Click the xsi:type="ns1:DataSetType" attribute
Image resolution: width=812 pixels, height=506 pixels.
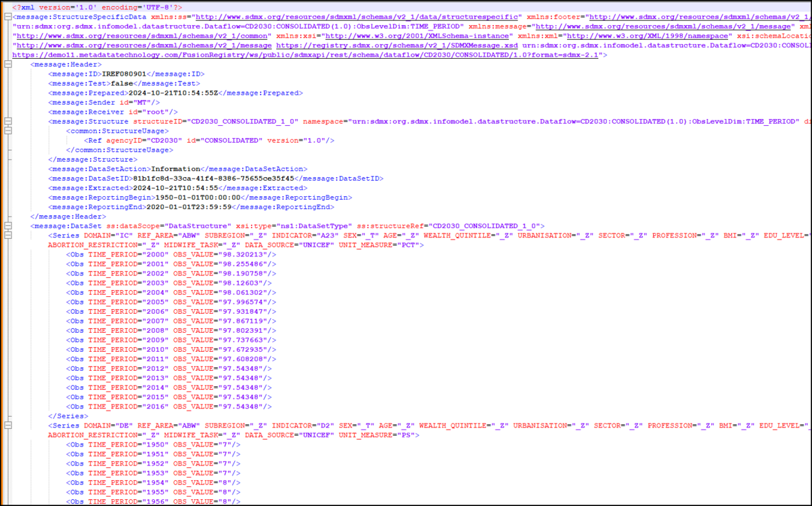[x=294, y=225]
